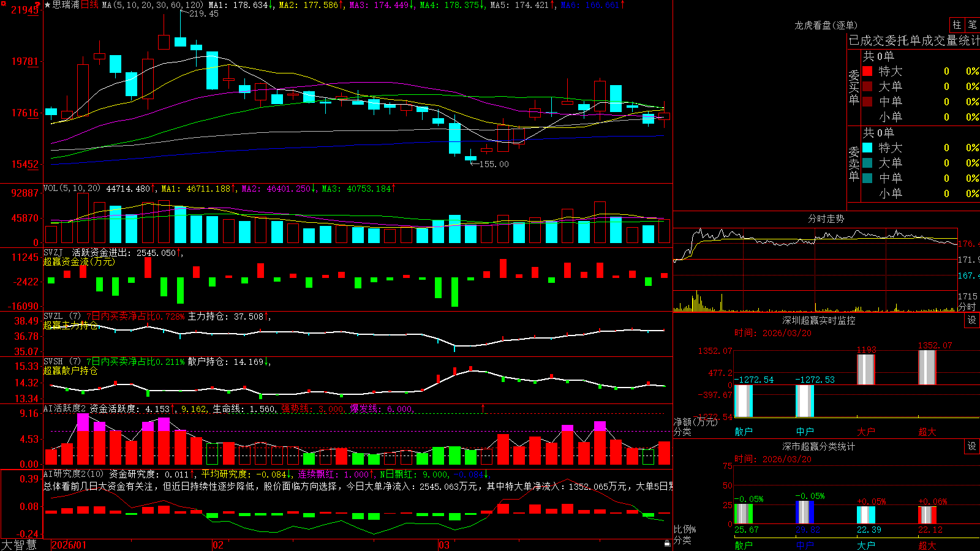The image size is (980, 551).
Task: Click the 155.00 low price annotation
Action: (x=494, y=164)
